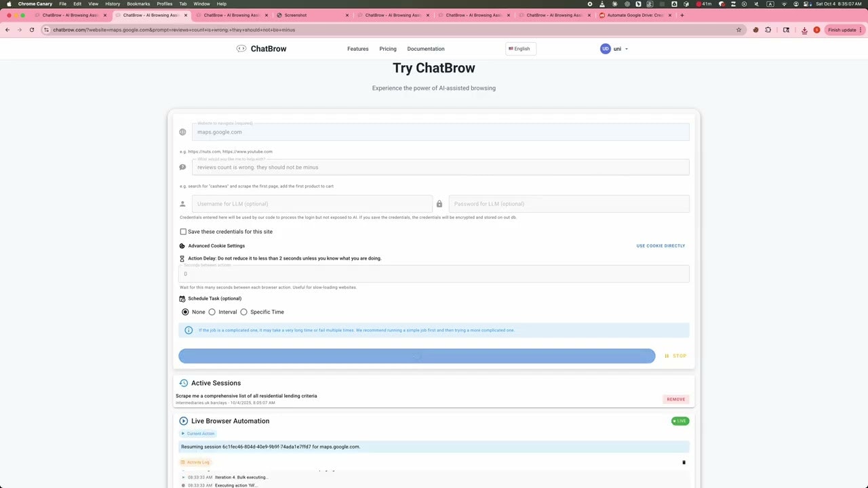Bookmark this page with the star icon
The width and height of the screenshot is (868, 488).
pyautogui.click(x=738, y=30)
